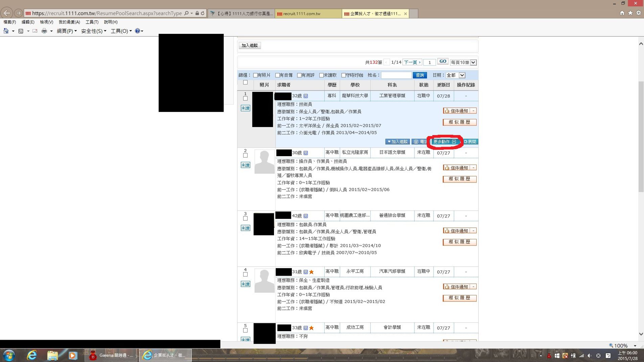Click 相似履歷 for the 32歲 applicant

(x=459, y=122)
